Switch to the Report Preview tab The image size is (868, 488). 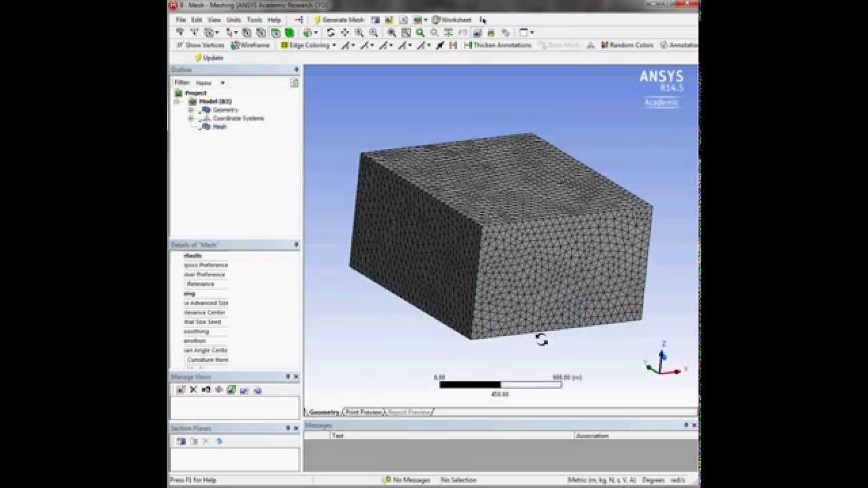click(x=408, y=412)
